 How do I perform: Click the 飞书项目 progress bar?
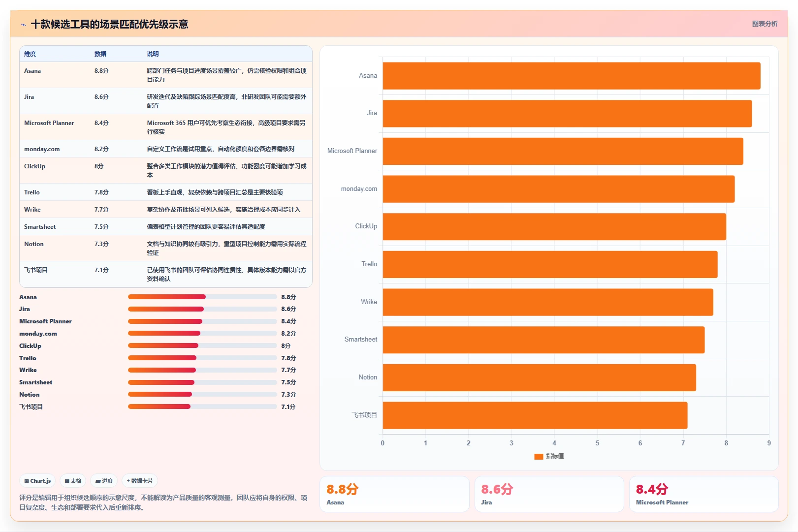pos(202,407)
